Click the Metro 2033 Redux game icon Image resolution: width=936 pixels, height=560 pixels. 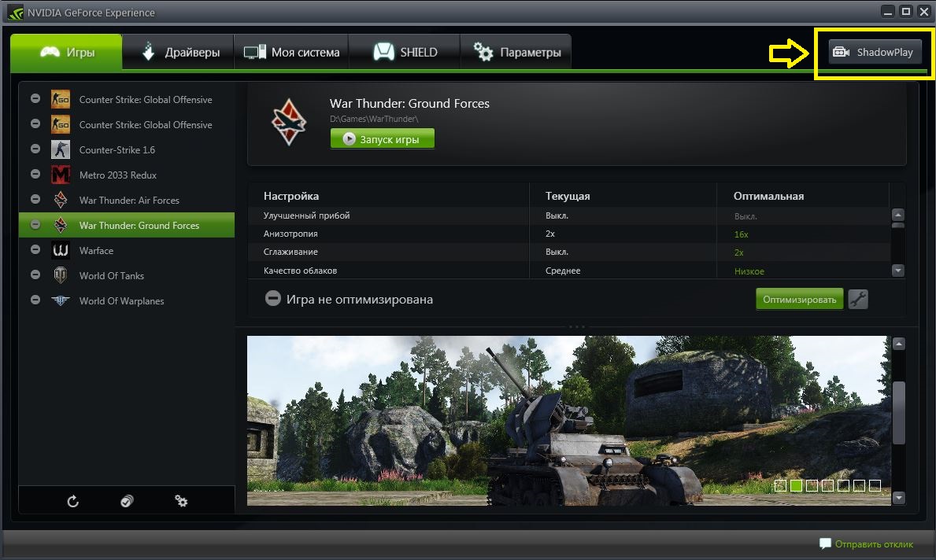(61, 175)
